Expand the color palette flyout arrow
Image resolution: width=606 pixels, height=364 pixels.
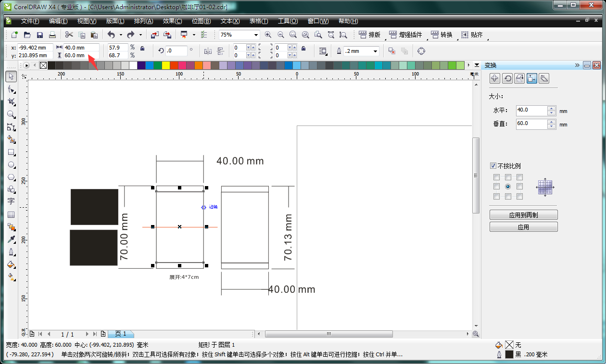477,65
